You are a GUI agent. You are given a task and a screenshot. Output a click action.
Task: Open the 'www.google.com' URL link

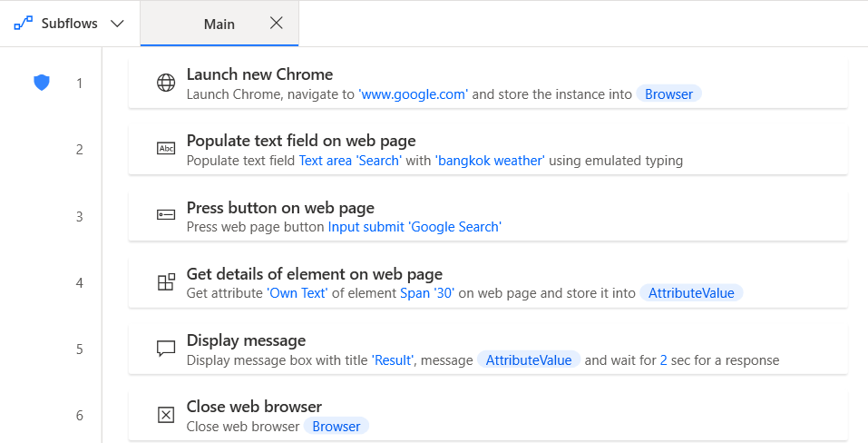413,94
